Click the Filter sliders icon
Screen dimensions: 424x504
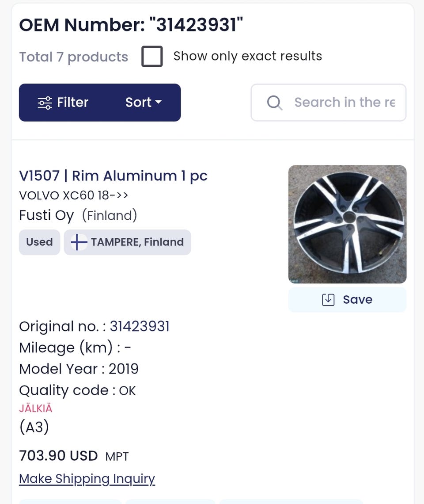pos(45,103)
